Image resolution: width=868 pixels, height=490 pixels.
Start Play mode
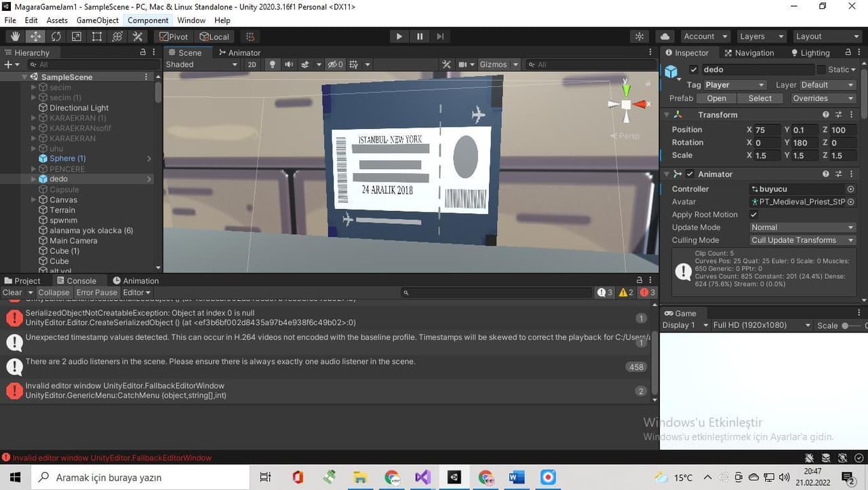pyautogui.click(x=399, y=37)
